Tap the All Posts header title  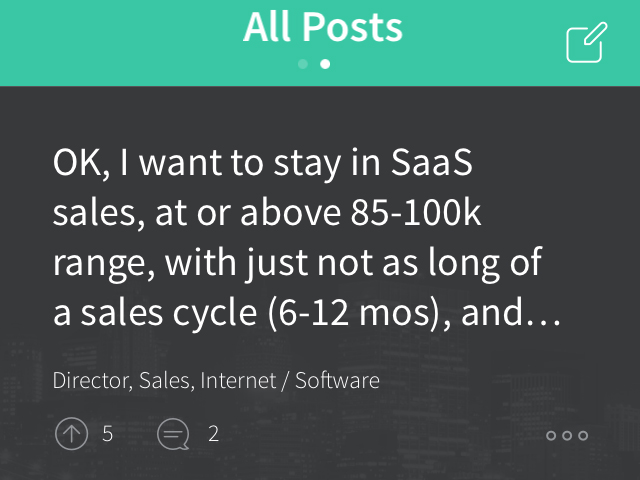click(323, 27)
